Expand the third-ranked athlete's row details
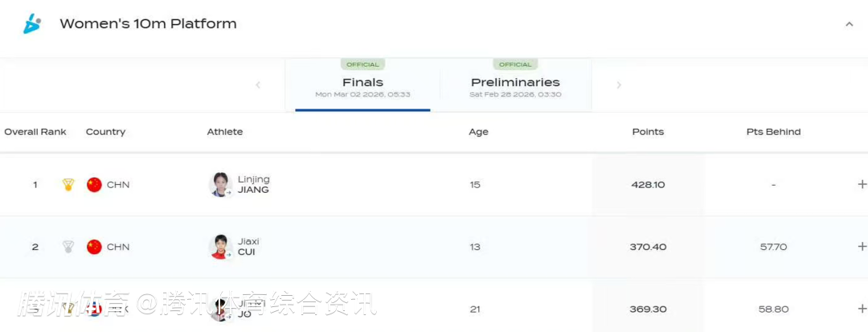Viewport: 868px width, 332px height. coord(862,309)
